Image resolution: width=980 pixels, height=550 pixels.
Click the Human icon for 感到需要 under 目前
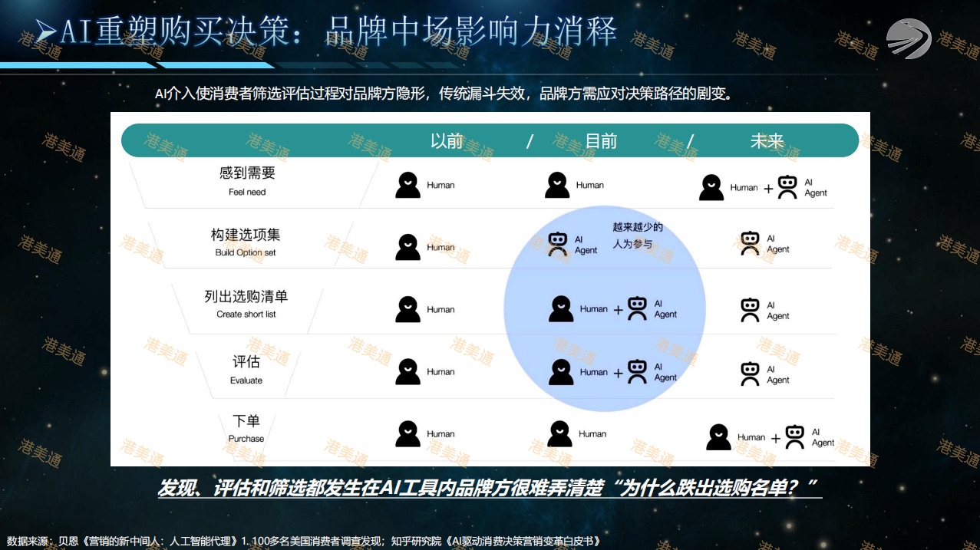point(558,185)
